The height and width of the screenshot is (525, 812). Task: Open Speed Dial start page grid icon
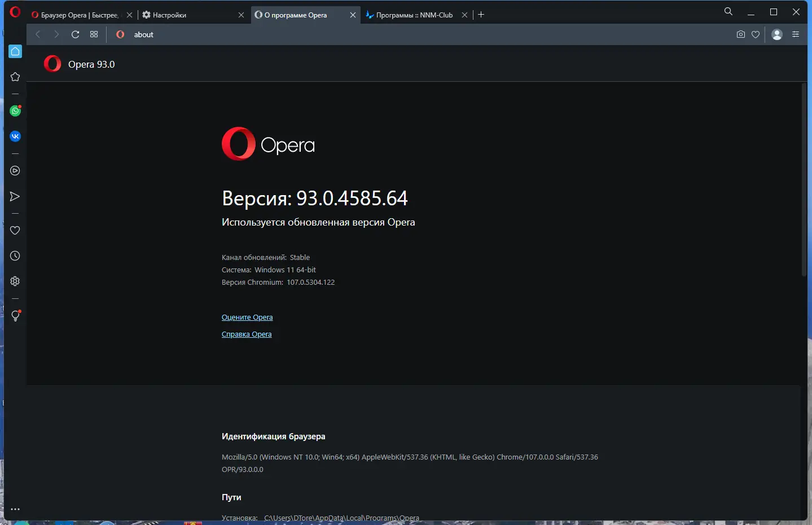[x=94, y=34]
